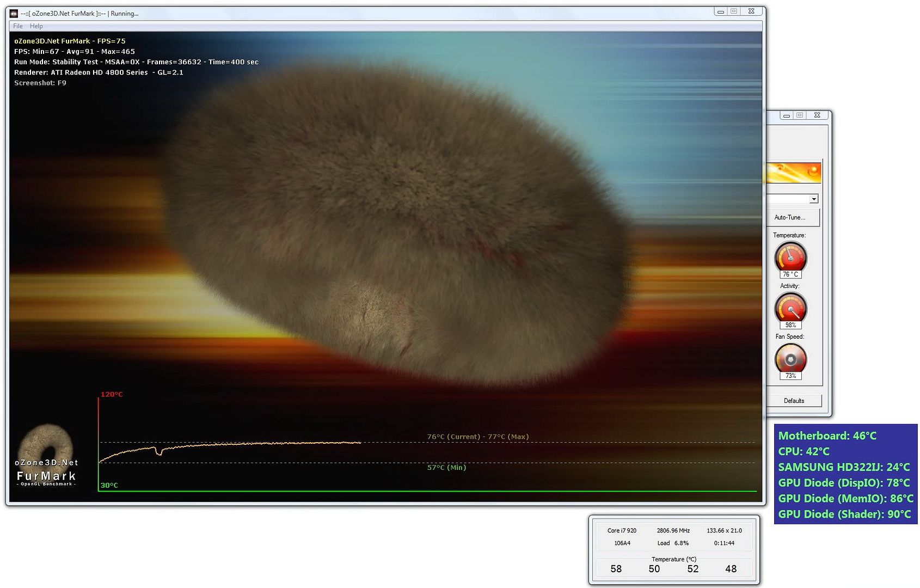Click the Temperature gauge showing 76 °C
This screenshot has width=920, height=588.
point(790,257)
